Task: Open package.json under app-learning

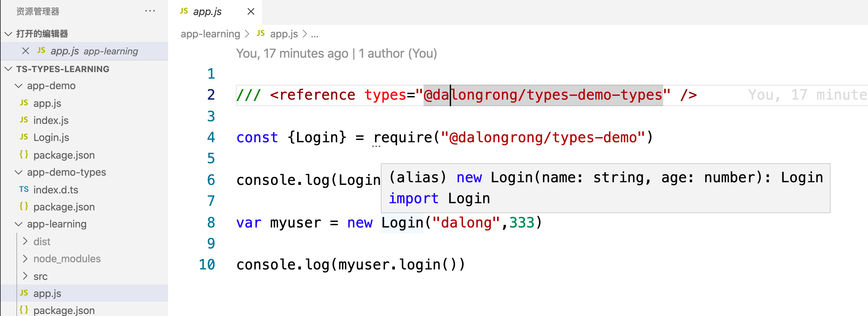Action: [84, 309]
